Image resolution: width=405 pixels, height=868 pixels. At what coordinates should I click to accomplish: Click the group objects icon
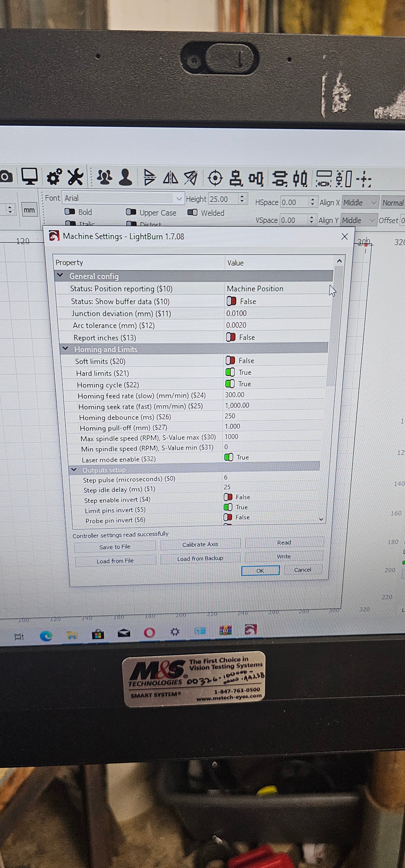coord(105,177)
